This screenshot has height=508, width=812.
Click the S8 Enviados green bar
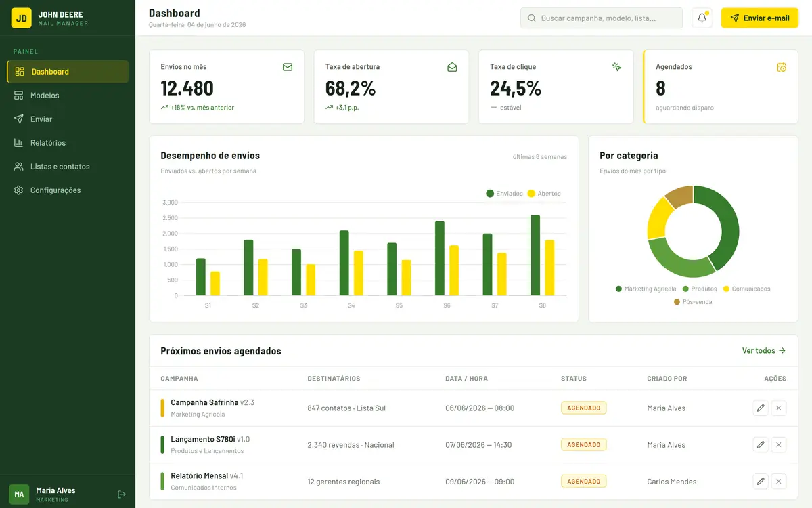click(535, 255)
